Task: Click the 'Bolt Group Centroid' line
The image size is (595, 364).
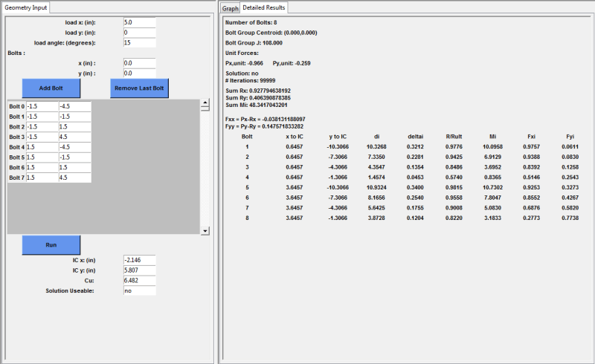Action: (271, 33)
